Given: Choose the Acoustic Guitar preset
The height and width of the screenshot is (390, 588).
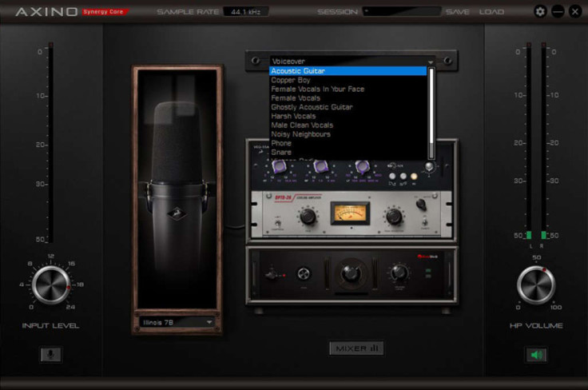Looking at the screenshot, I should 348,71.
